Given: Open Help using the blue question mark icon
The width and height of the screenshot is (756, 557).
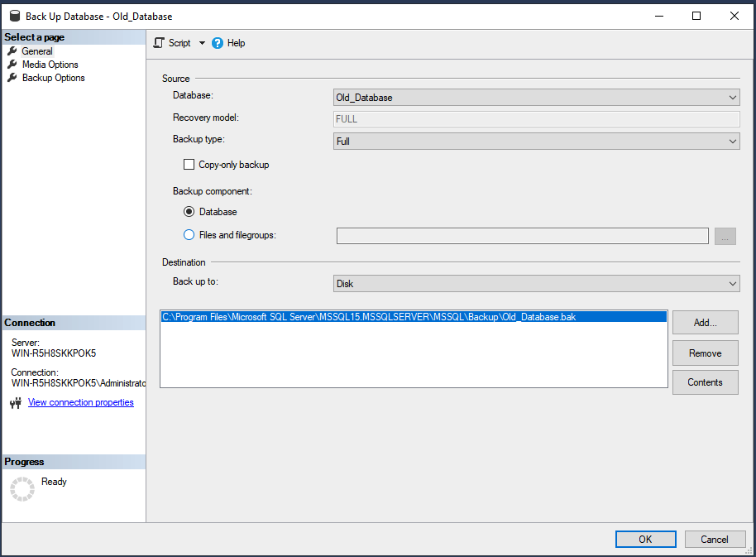Looking at the screenshot, I should pos(217,42).
